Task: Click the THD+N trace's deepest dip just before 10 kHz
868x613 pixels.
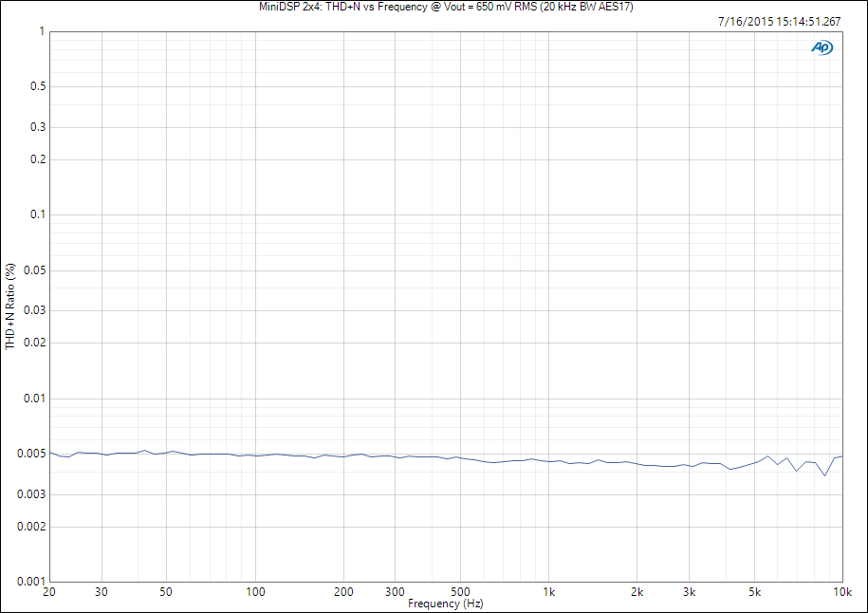Action: click(824, 475)
